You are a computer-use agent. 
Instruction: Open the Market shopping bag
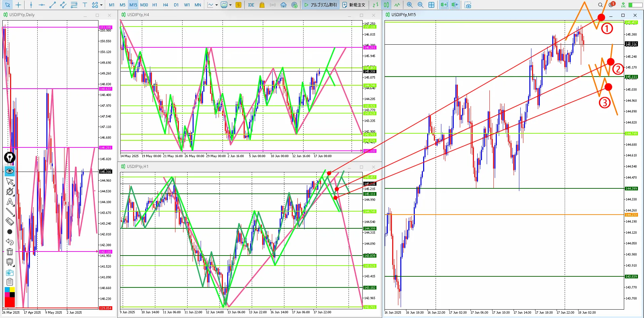coord(262,5)
